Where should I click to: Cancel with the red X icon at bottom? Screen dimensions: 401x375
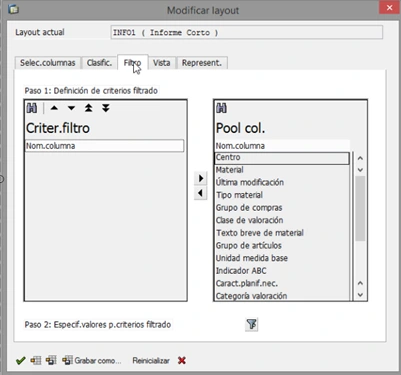point(182,360)
